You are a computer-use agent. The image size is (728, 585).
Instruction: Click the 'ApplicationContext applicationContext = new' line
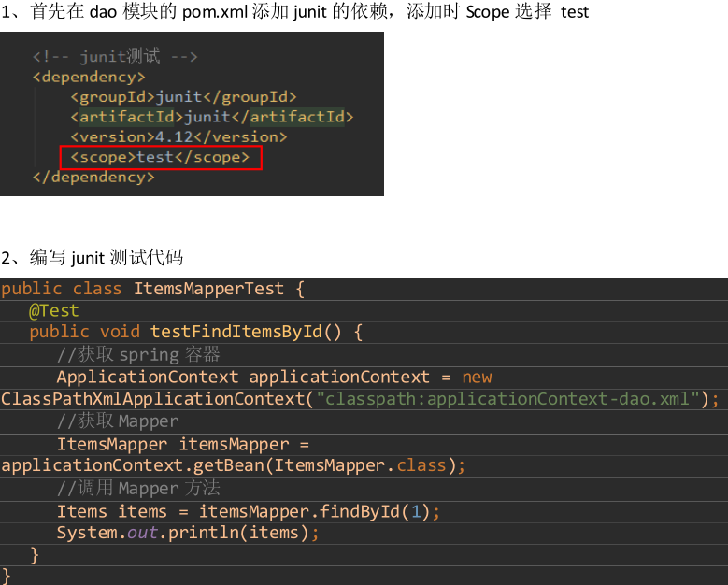coord(275,377)
